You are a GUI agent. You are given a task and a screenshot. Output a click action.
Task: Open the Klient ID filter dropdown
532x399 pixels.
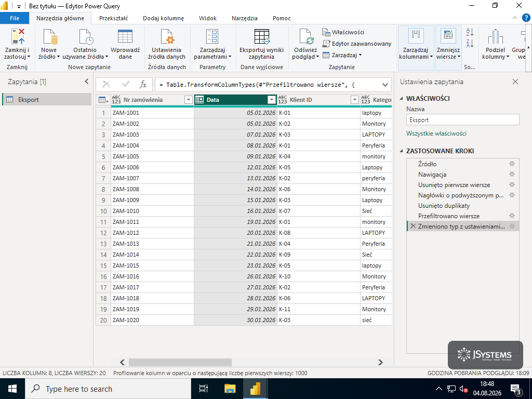354,100
